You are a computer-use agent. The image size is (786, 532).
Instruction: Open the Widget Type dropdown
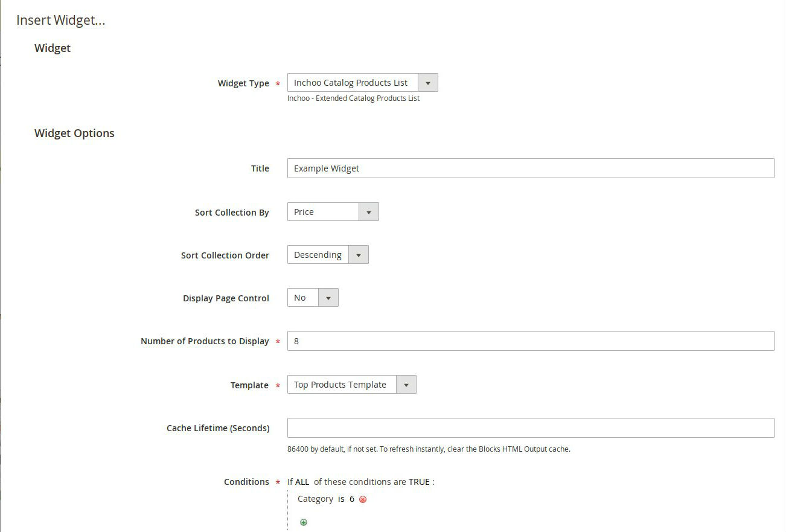click(362, 83)
